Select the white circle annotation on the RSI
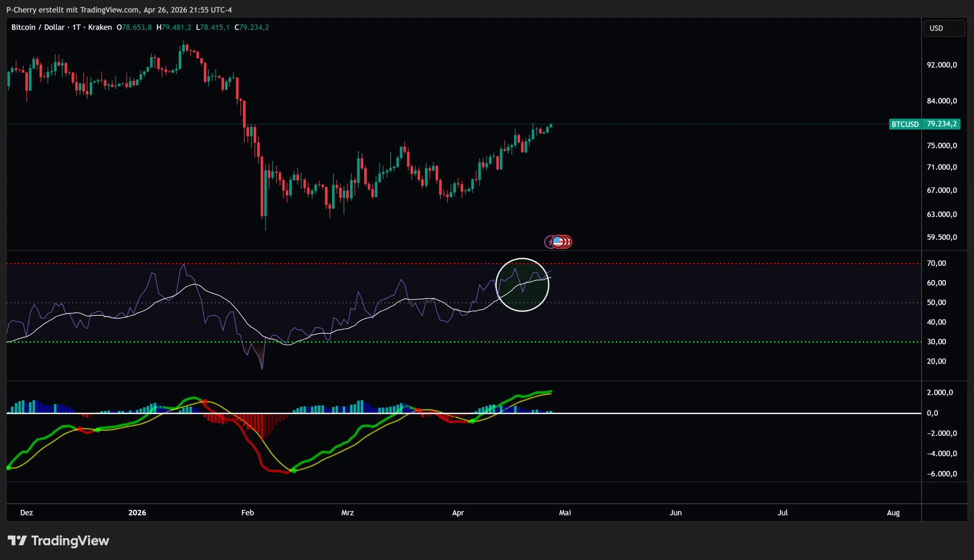 pos(522,285)
